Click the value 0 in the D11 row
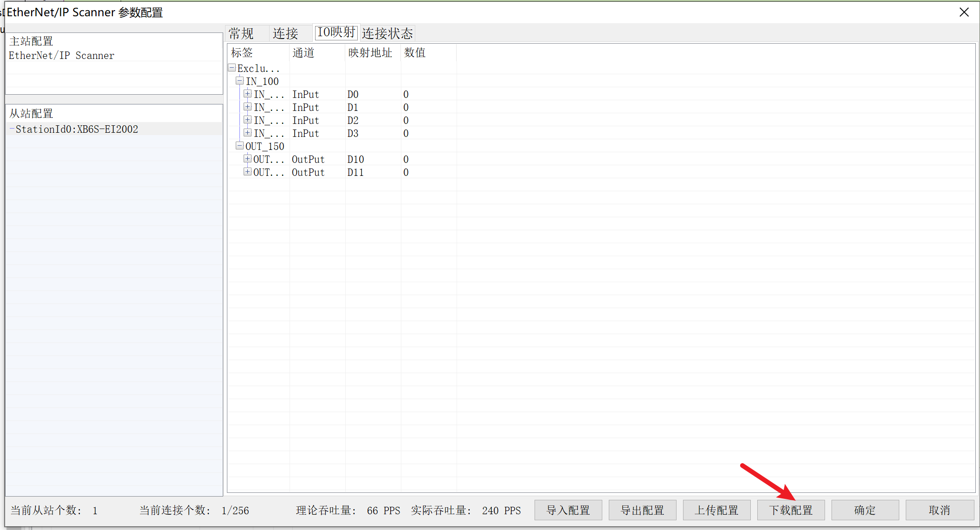Viewport: 980px width, 530px height. (406, 172)
